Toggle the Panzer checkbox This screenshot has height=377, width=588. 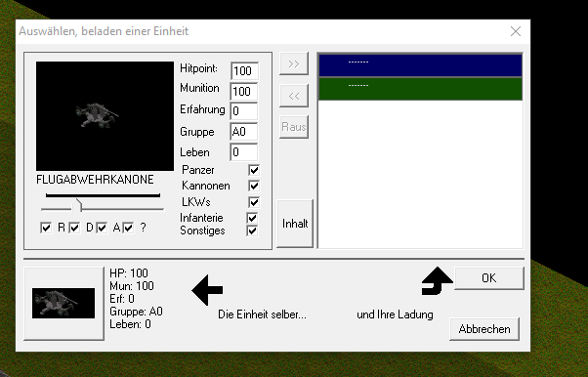[254, 170]
